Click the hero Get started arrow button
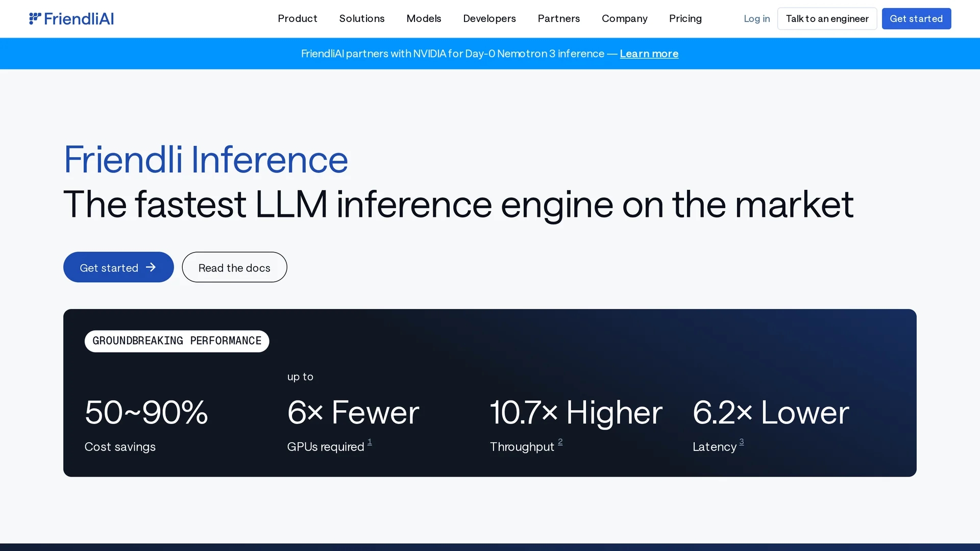Image resolution: width=980 pixels, height=551 pixels. coord(118,267)
